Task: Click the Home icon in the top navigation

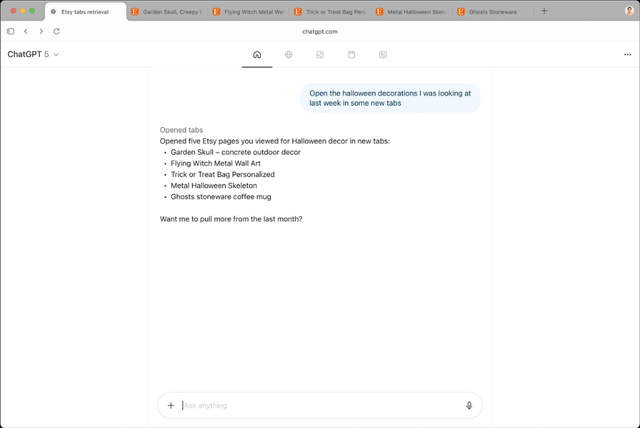Action: (257, 55)
